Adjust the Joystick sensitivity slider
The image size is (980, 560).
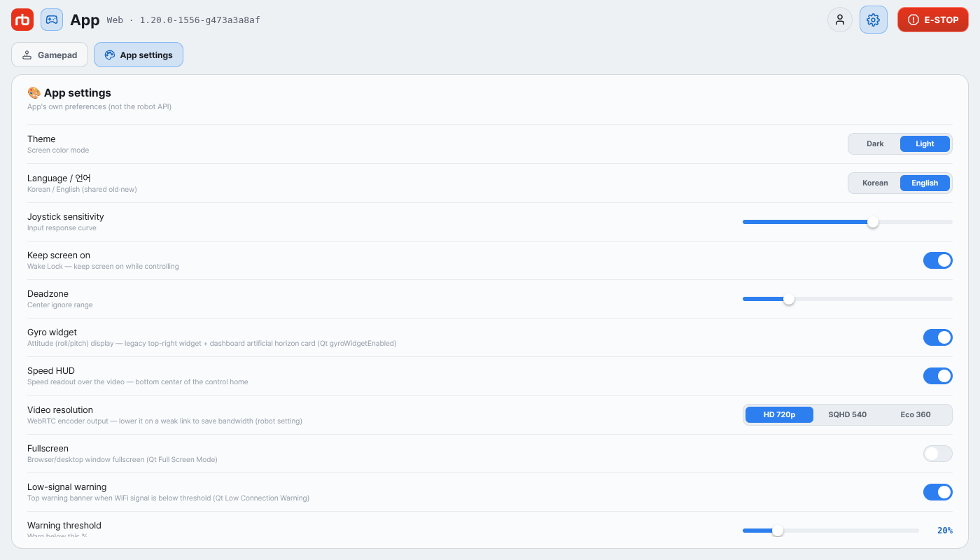pos(848,222)
